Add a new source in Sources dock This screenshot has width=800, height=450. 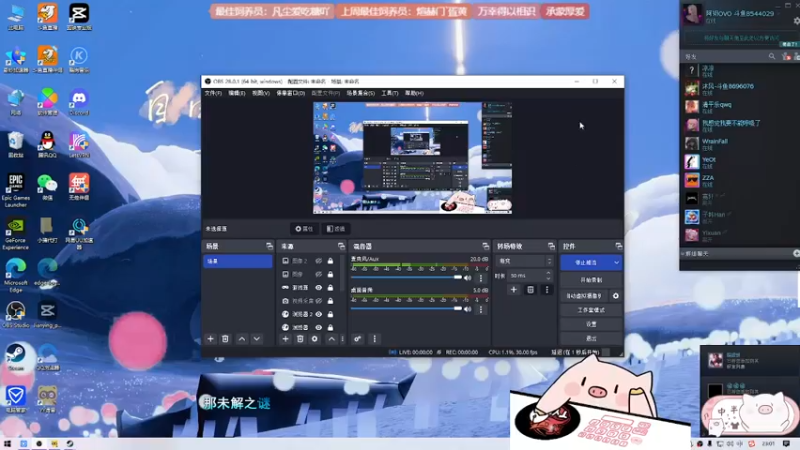[285, 339]
